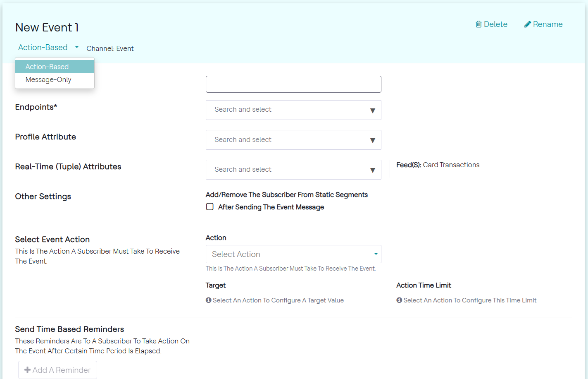This screenshot has width=588, height=379.
Task: Click the Endpoints dropdown arrow
Action: [x=372, y=110]
